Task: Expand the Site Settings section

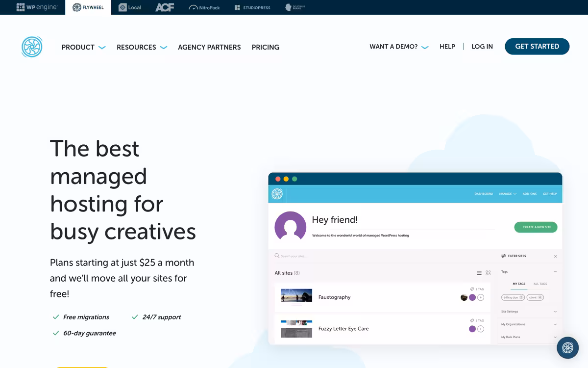Action: (529, 312)
